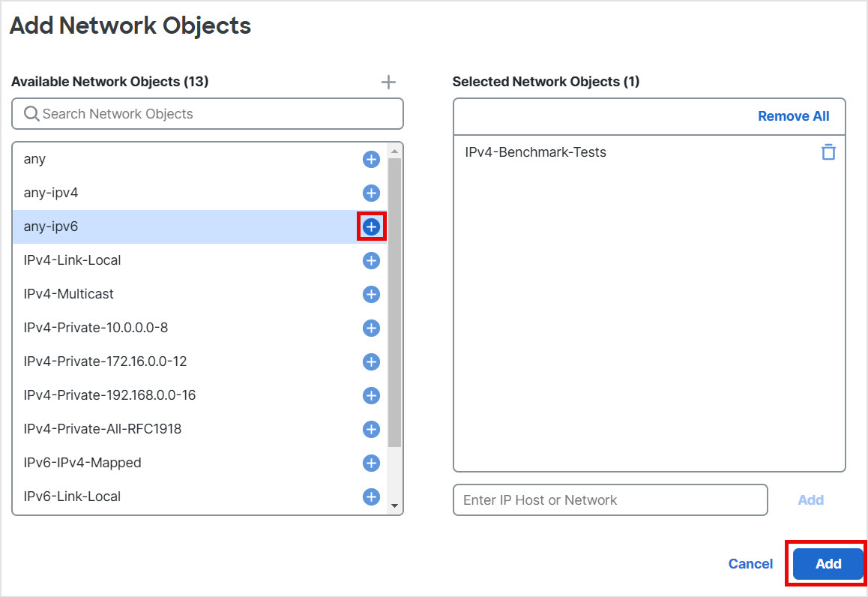Click Add beside the IP host field
Viewport: 868px width, 597px height.
point(810,499)
